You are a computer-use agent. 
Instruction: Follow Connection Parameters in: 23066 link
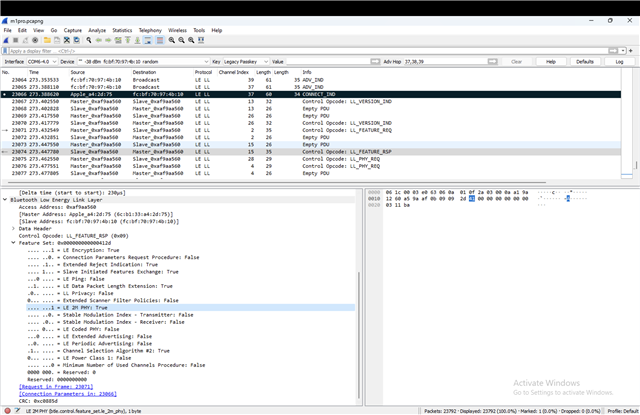(x=68, y=394)
